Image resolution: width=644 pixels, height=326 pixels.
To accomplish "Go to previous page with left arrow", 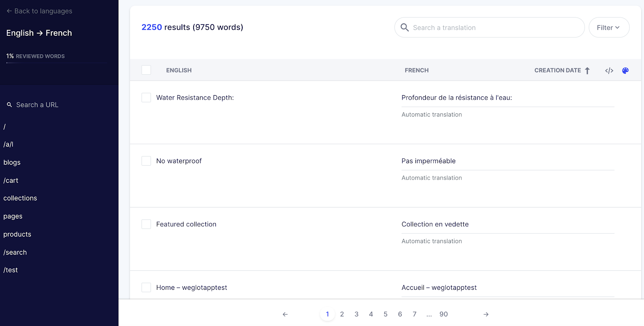I will 285,314.
